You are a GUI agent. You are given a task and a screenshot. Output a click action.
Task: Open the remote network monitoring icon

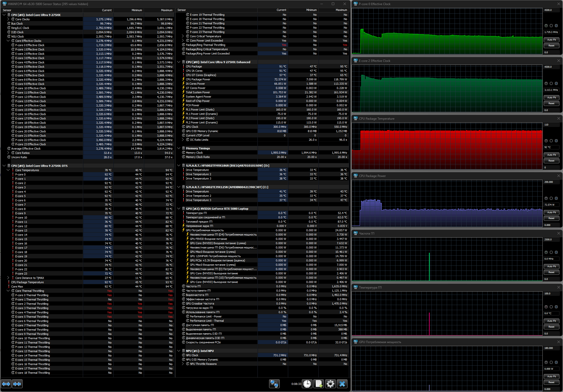pos(274,384)
